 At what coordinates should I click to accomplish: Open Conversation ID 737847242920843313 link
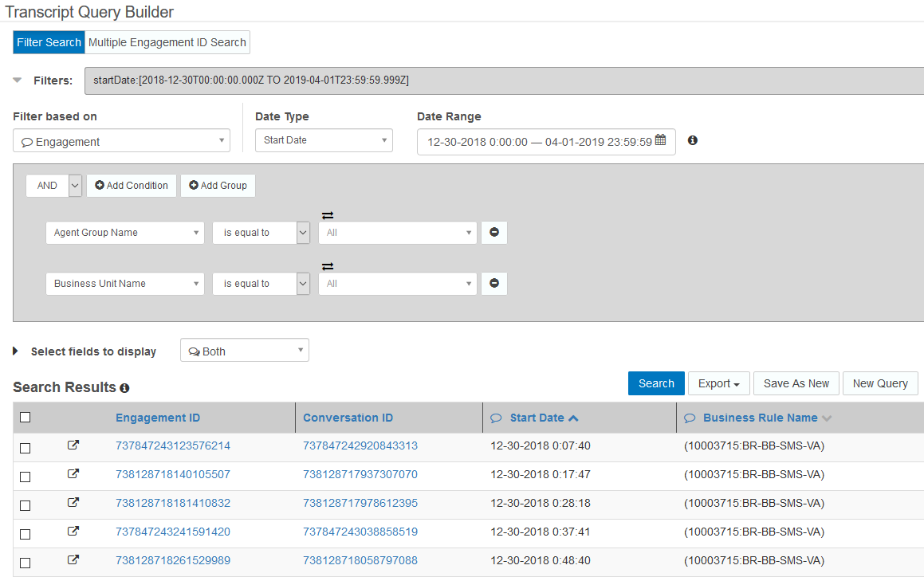[x=360, y=446]
